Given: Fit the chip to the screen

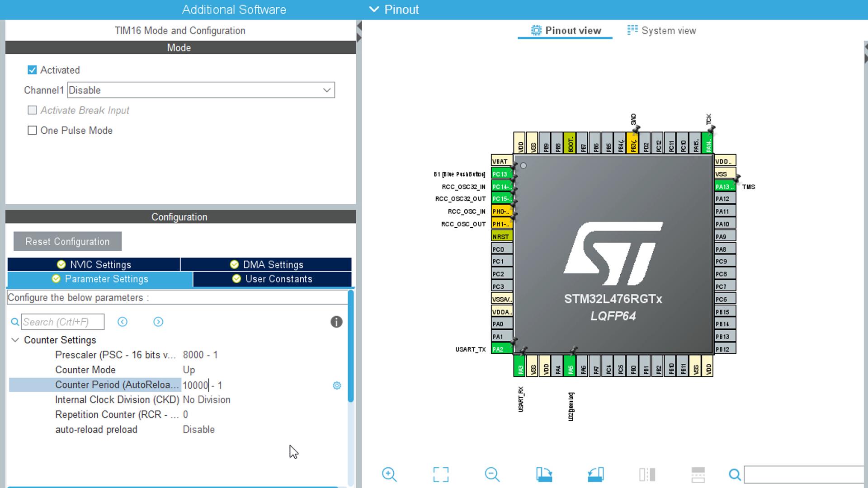Looking at the screenshot, I should (x=441, y=474).
